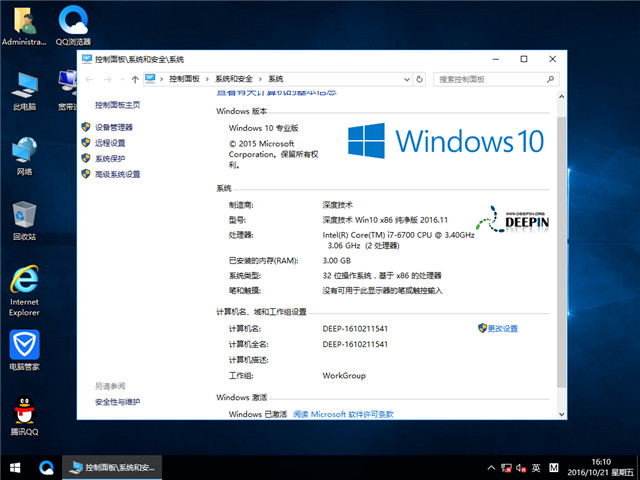Select the 控制面板 breadcrumb
The width and height of the screenshot is (640, 480).
184,79
